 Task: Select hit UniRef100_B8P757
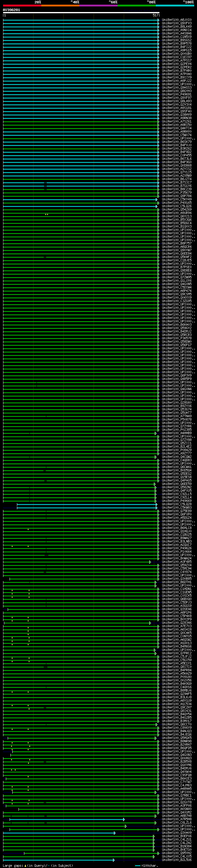(x=177, y=243)
